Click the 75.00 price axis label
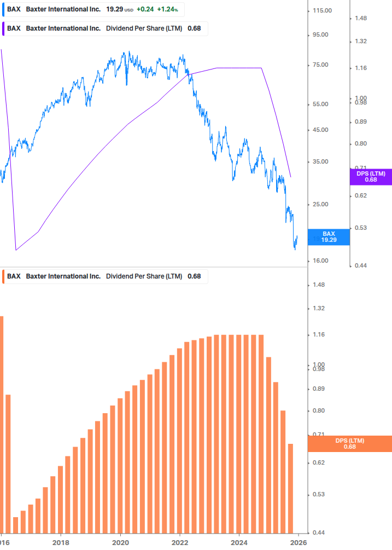 coord(320,65)
